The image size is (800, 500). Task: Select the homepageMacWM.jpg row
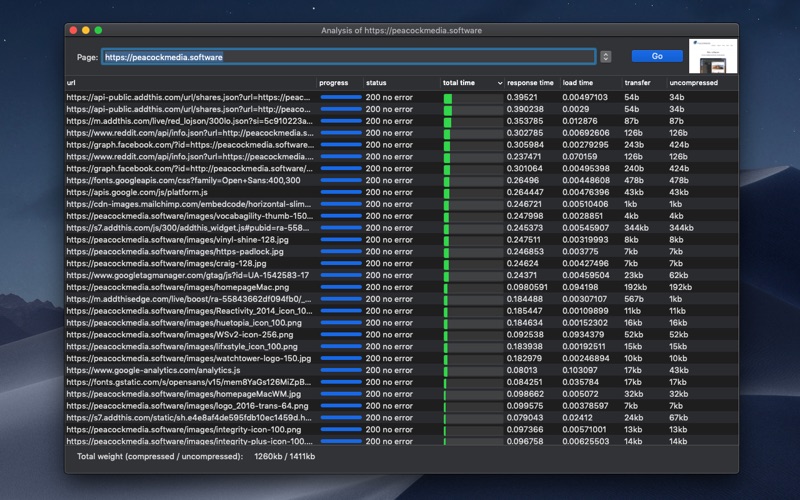point(402,394)
